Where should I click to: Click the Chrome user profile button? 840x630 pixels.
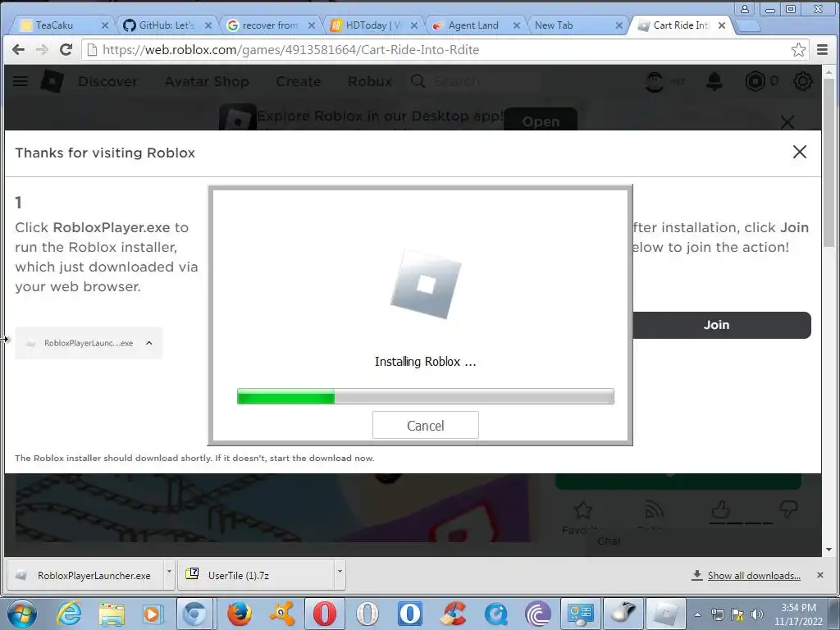[x=745, y=9]
